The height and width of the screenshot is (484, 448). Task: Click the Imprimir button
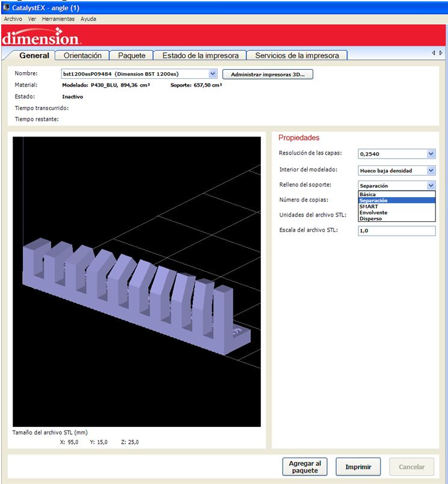pos(358,467)
